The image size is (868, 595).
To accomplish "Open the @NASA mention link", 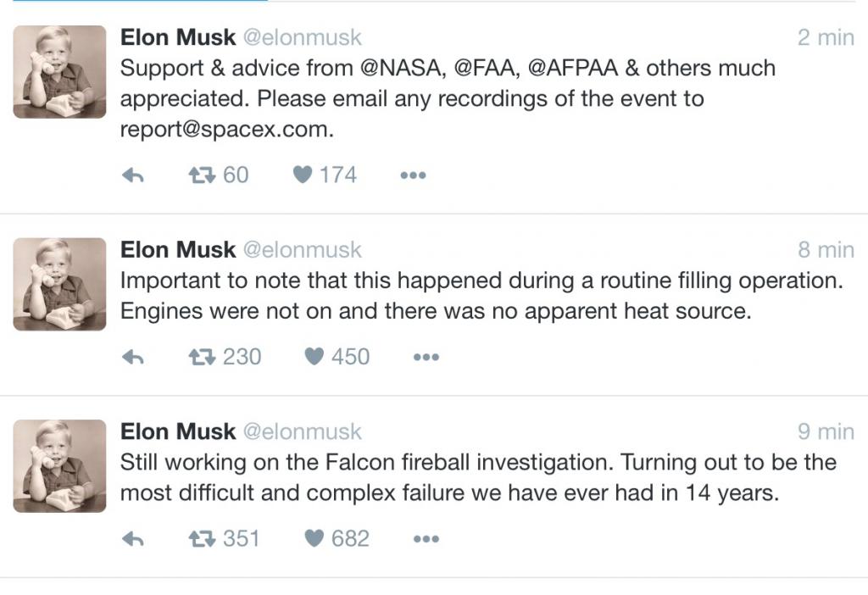I will 403,68.
